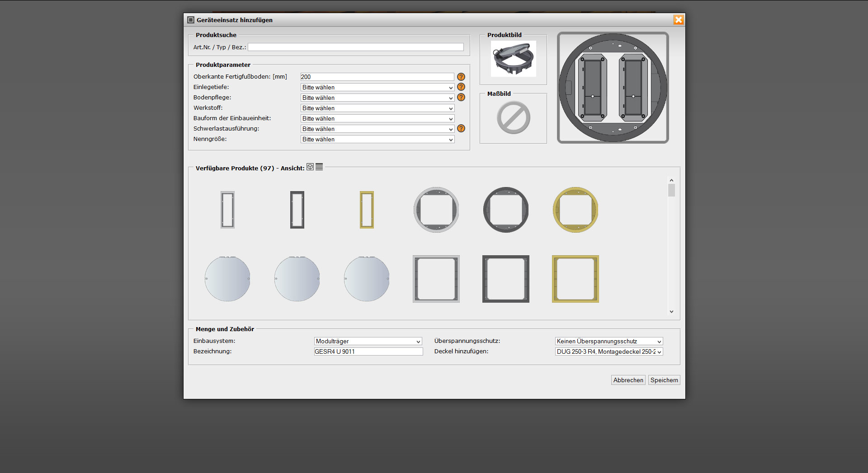Screen dimensions: 868x473
Task: Open the Überspannungsschutz dropdown
Action: pos(609,341)
